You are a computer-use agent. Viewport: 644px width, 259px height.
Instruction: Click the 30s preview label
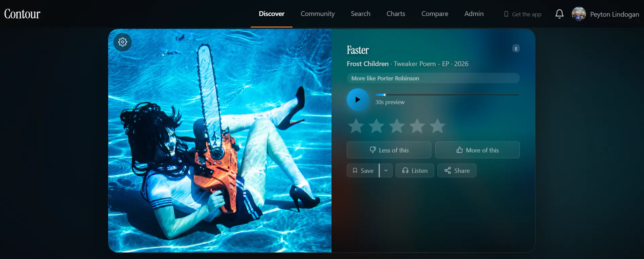[390, 102]
